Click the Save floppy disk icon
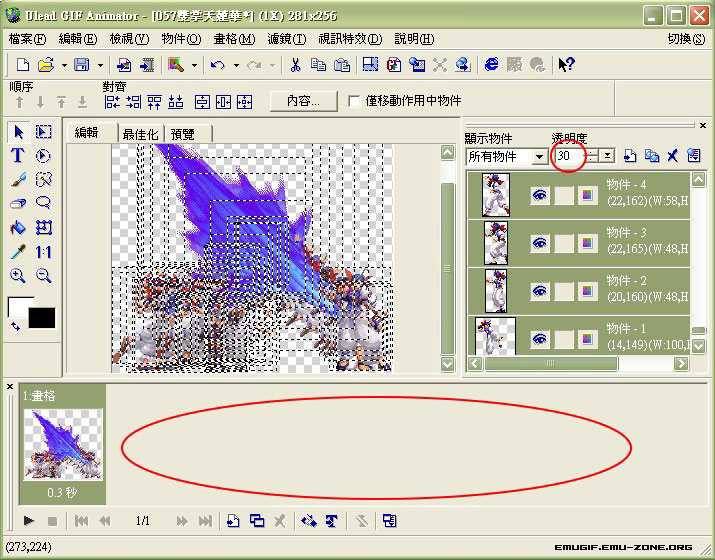The height and width of the screenshot is (560, 715). (x=82, y=65)
